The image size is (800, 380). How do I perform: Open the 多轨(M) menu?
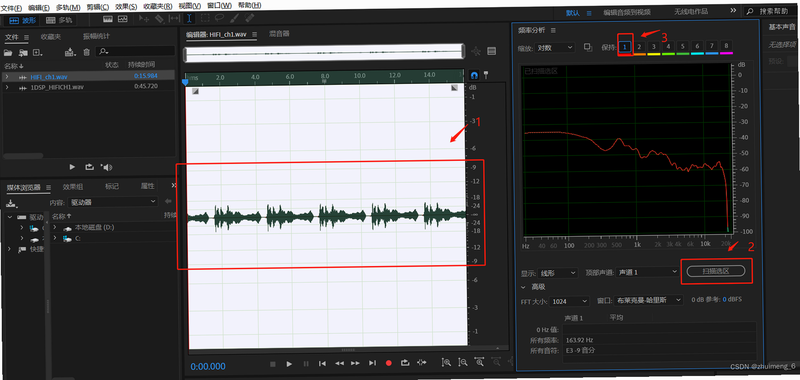click(x=68, y=8)
